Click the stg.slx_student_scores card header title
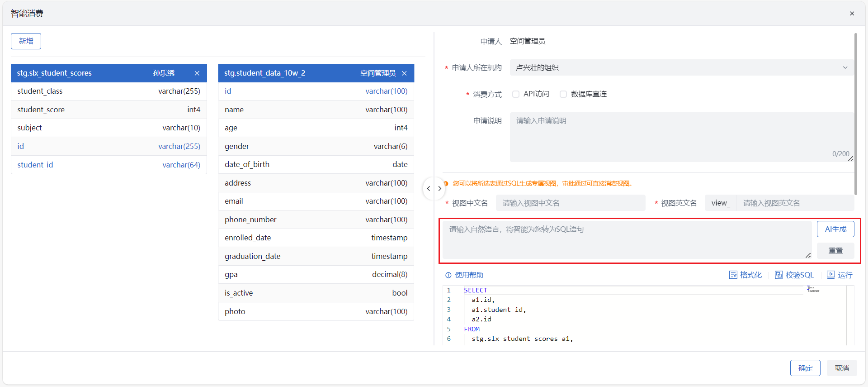868x387 pixels. [54, 73]
